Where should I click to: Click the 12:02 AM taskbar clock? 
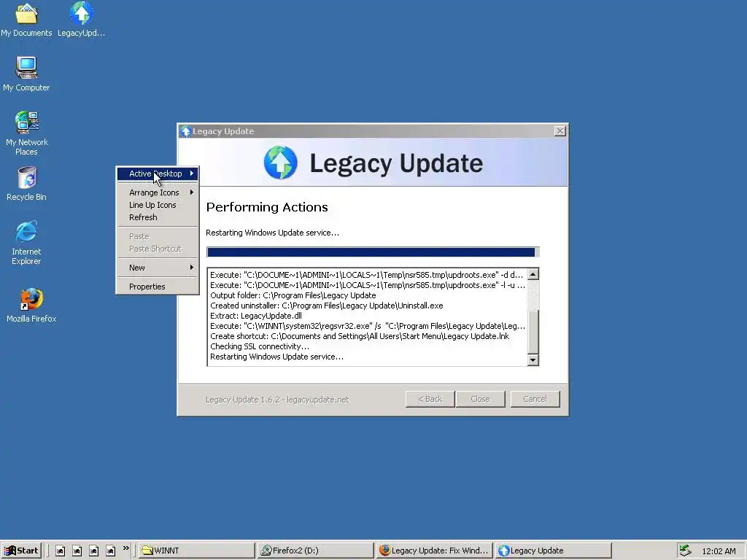coord(719,551)
